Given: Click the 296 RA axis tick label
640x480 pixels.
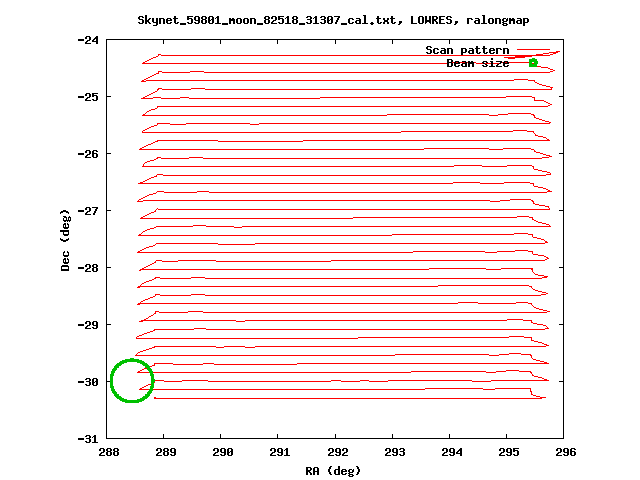Looking at the screenshot, I should [566, 452].
